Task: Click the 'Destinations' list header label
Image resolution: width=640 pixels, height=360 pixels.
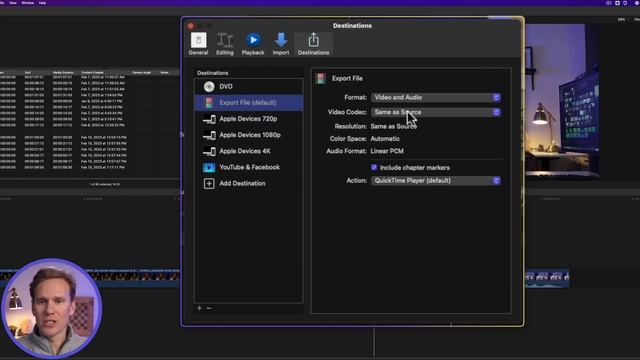Action: pos(213,73)
